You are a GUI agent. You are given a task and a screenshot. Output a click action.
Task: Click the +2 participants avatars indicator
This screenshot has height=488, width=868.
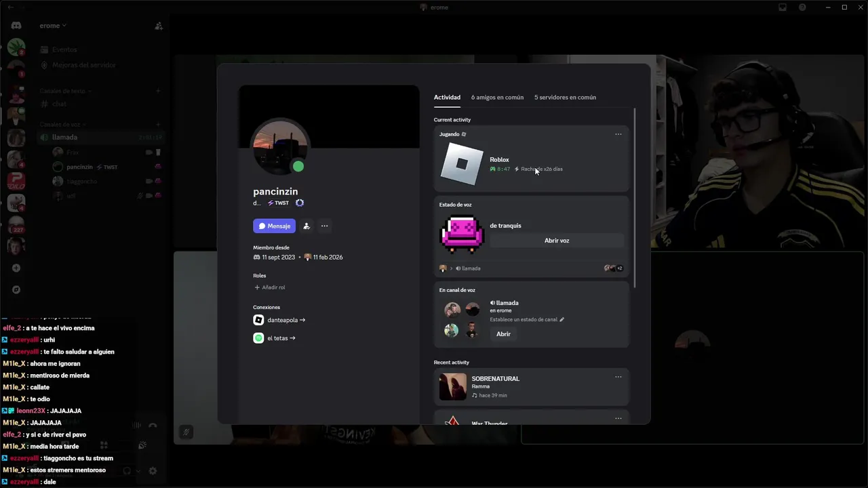[613, 268]
